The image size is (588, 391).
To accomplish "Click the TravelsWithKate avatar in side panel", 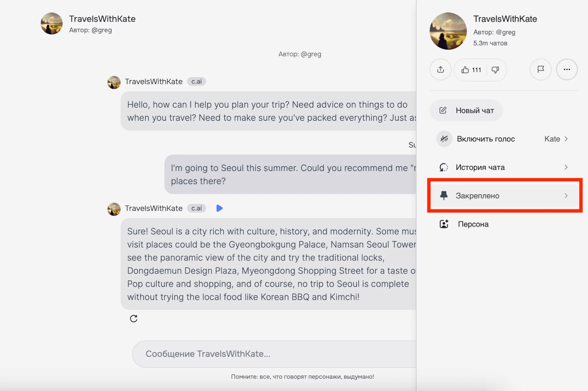I will click(448, 31).
